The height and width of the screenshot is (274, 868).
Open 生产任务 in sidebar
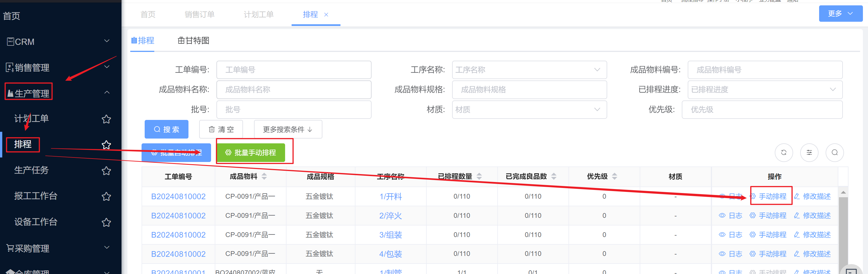coord(31,170)
